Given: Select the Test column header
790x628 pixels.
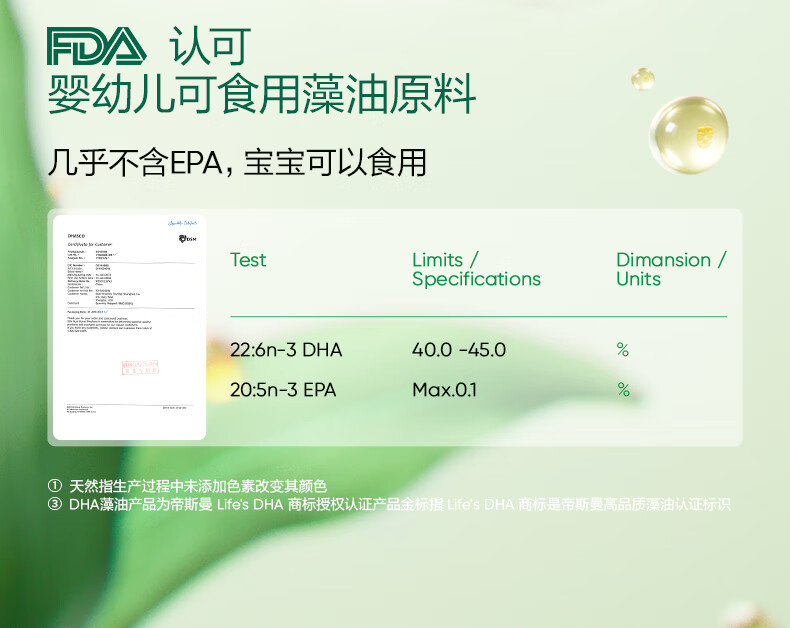Looking at the screenshot, I should pyautogui.click(x=248, y=260).
